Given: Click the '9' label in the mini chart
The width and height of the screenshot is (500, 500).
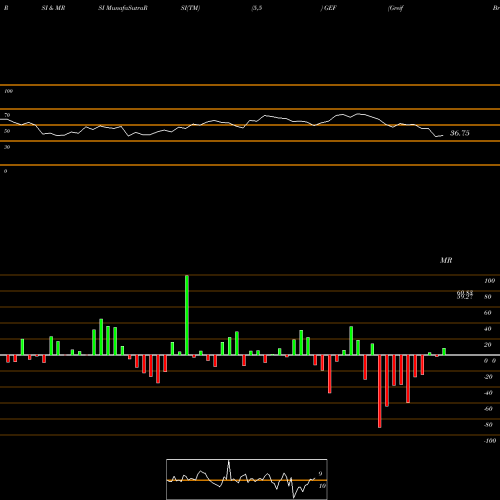Looking at the screenshot, I should tap(320, 473).
